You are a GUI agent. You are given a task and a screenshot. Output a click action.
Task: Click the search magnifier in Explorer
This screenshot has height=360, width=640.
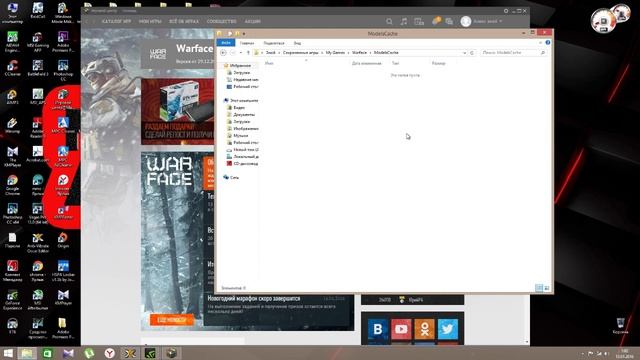(543, 53)
